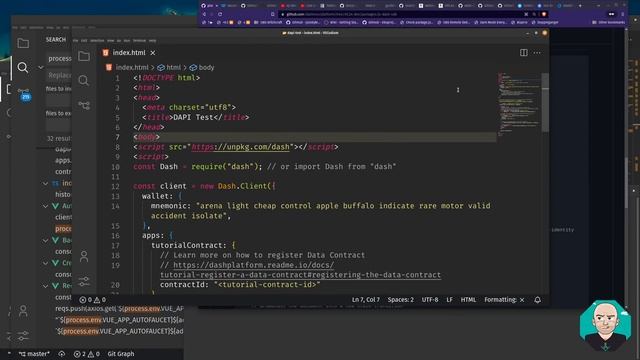The width and height of the screenshot is (640, 360).
Task: Show errors and warnings in back window status bar
Action: tap(87, 354)
